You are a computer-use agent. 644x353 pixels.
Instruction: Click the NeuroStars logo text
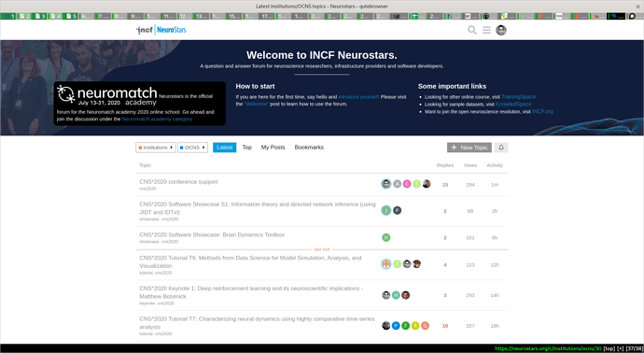pyautogui.click(x=172, y=30)
